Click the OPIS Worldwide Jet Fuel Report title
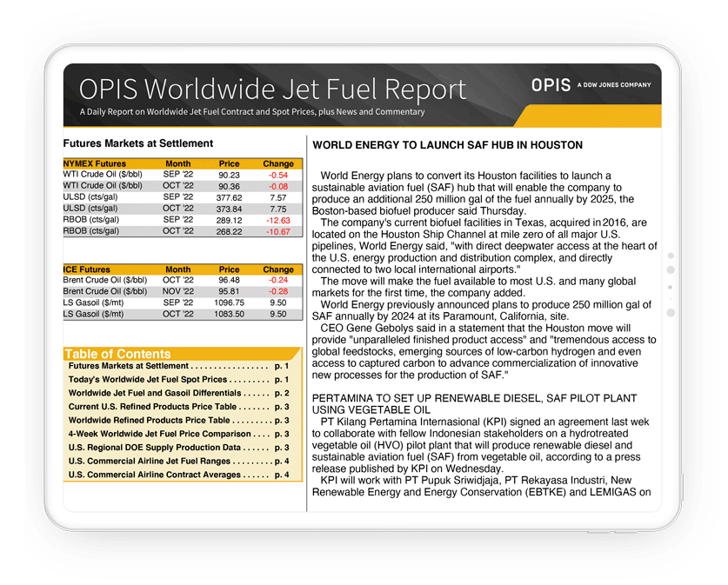Screen dimensions: 728x585 tap(272, 90)
